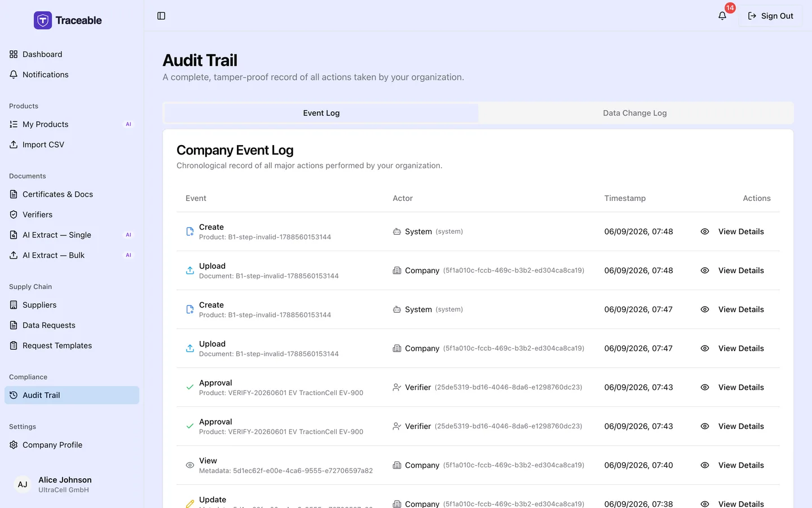Click the My Products list icon
Viewport: 812px width, 508px height.
click(14, 124)
